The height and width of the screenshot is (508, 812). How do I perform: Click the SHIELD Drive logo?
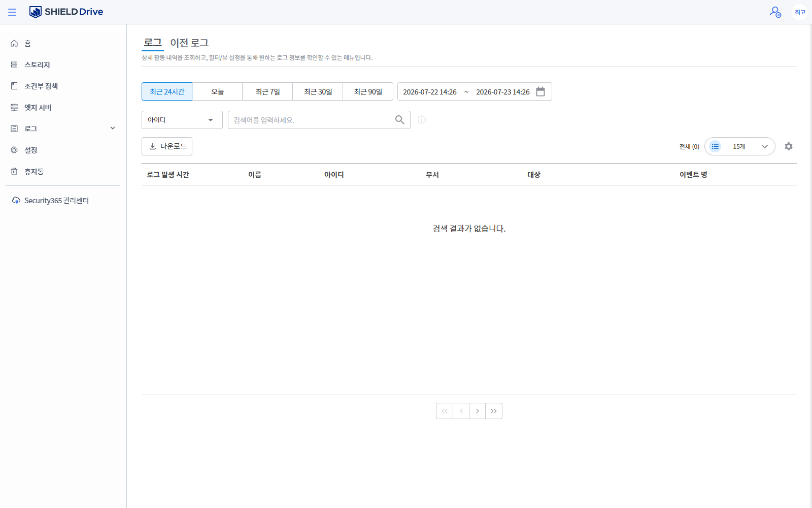tap(66, 12)
